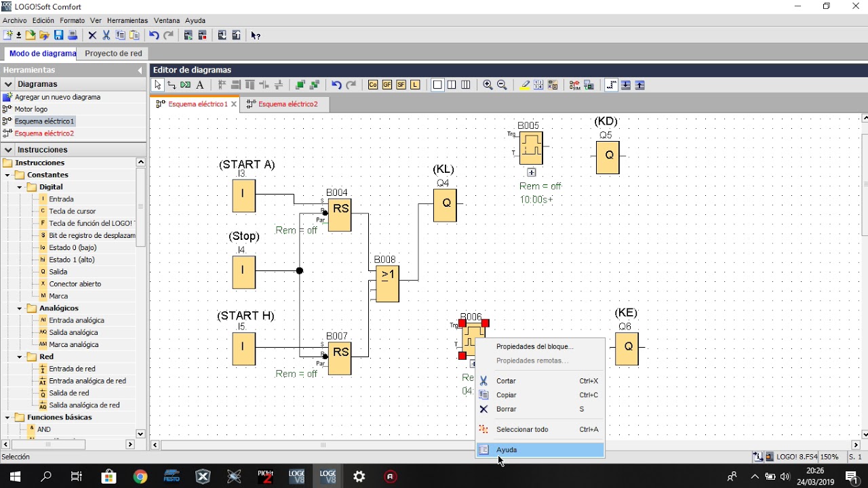Image resolution: width=868 pixels, height=488 pixels.
Task: Select Marca under Digital
Action: [x=58, y=296]
